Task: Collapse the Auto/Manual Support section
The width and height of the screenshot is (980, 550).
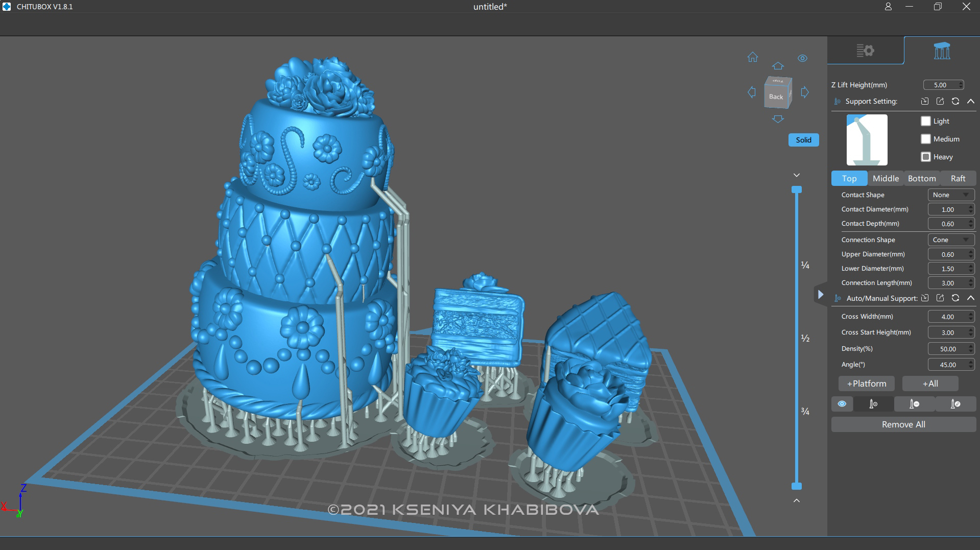Action: click(x=971, y=298)
